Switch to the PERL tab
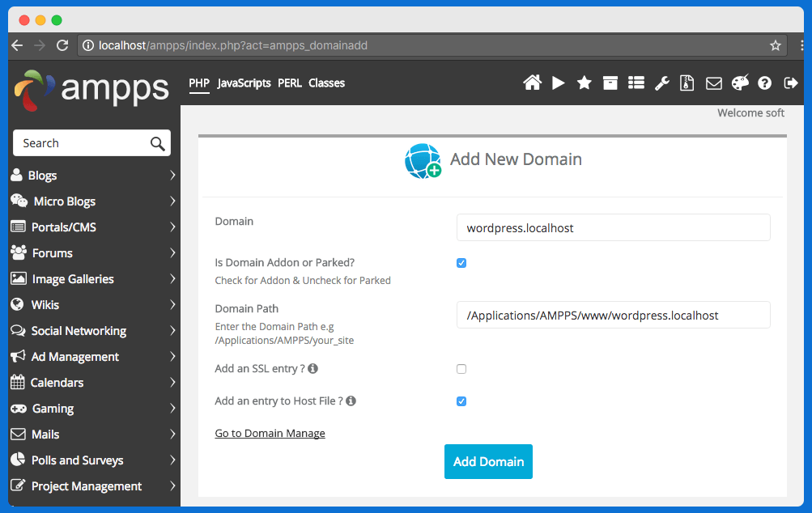Screen dimensions: 812x513 pos(290,83)
